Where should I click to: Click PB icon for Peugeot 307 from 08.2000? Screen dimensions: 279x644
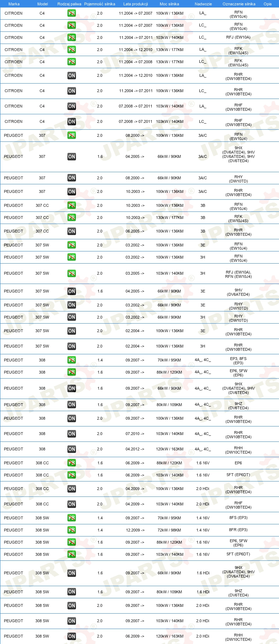(72, 135)
